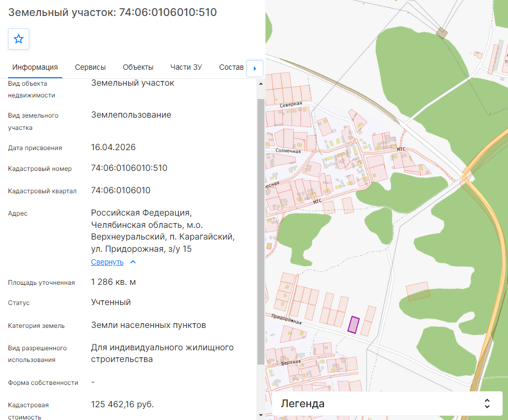508x420 pixels.
Task: Toggle the Легенда up-down arrows icon
Action: tap(487, 403)
